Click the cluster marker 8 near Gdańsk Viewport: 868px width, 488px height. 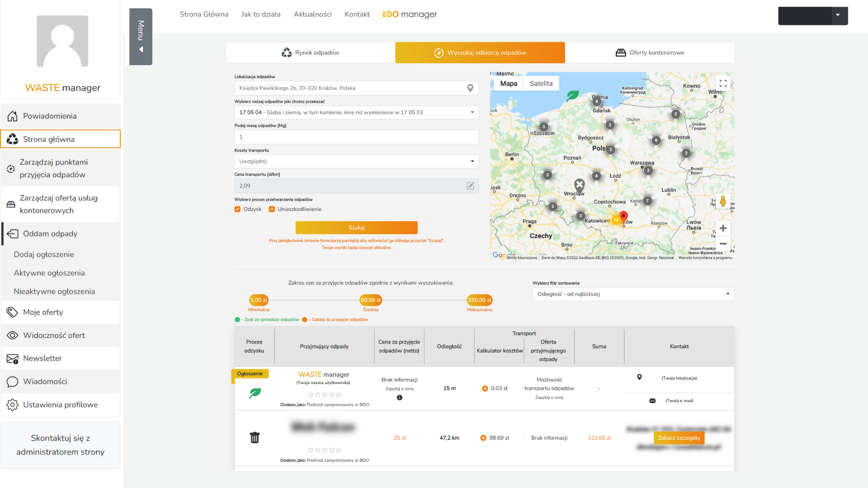tap(596, 102)
